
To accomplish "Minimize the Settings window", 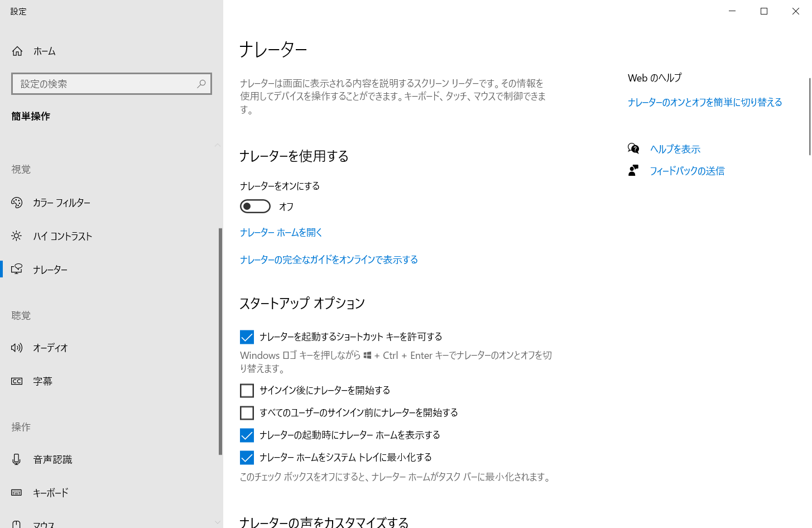I will click(732, 11).
